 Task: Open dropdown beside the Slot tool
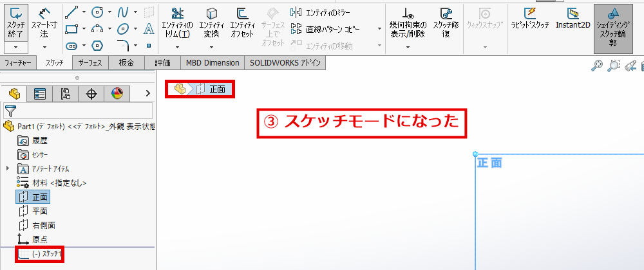[x=84, y=46]
